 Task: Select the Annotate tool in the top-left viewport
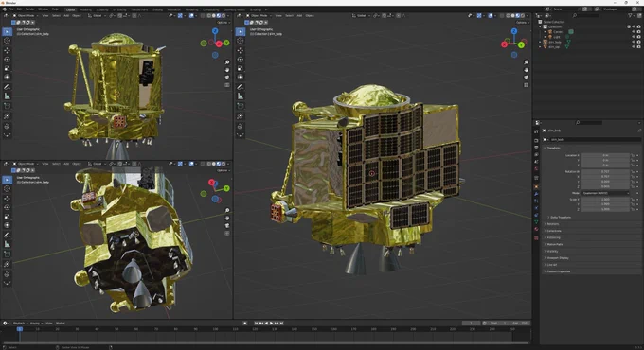coord(7,87)
